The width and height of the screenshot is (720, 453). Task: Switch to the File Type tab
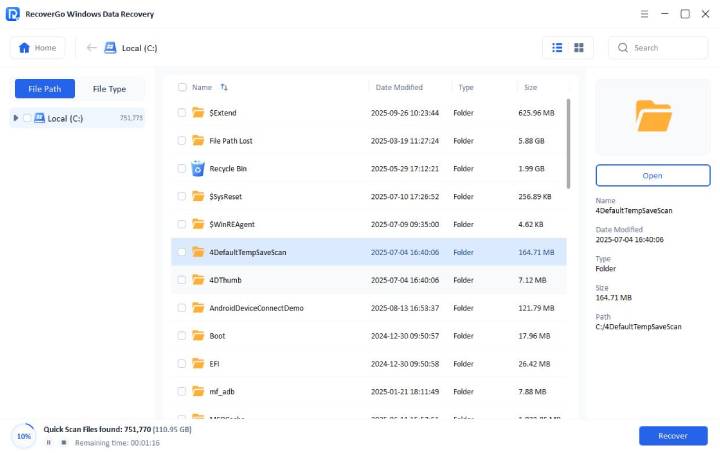[x=109, y=89]
